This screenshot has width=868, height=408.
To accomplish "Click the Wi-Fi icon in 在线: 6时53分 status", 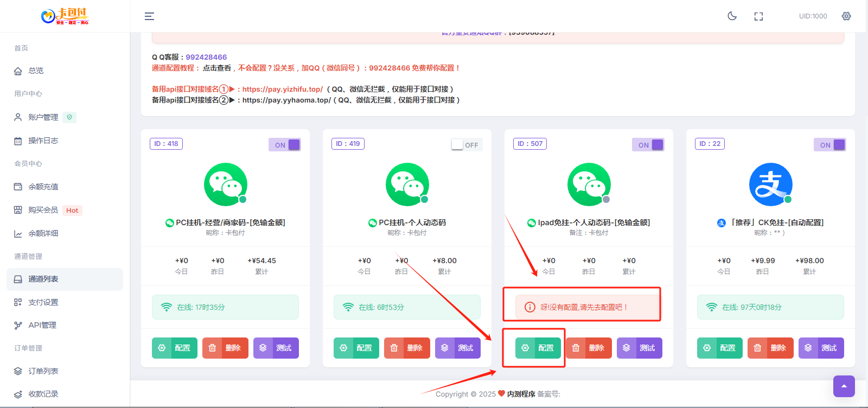I will 348,307.
